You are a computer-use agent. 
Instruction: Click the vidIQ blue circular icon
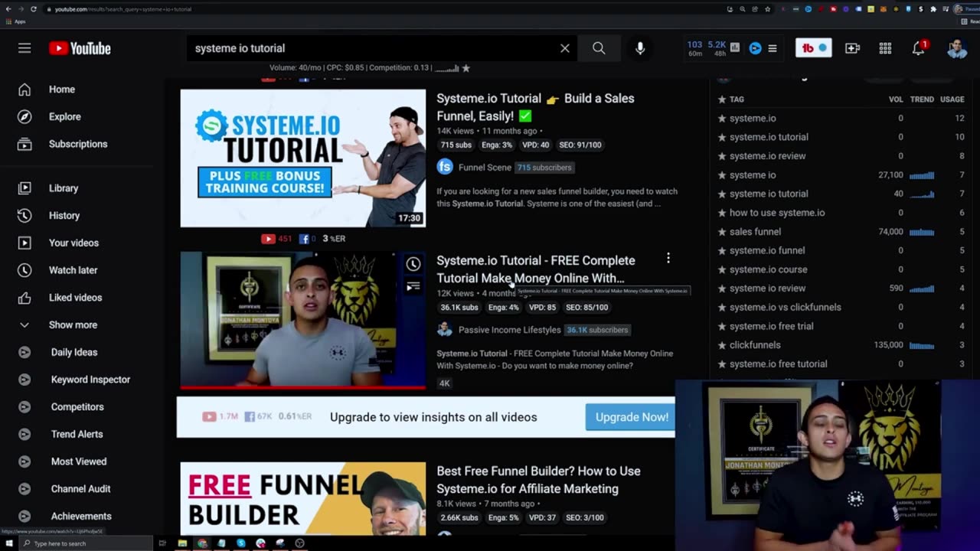click(755, 48)
